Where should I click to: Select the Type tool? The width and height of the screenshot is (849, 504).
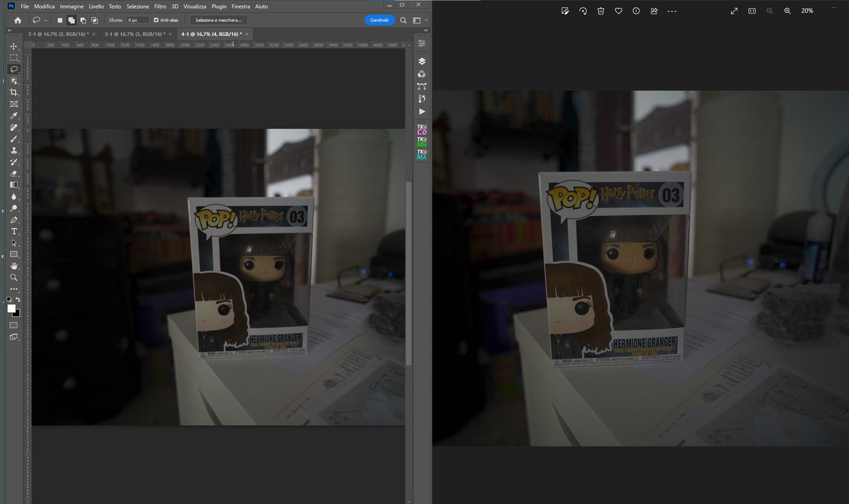coord(14,231)
